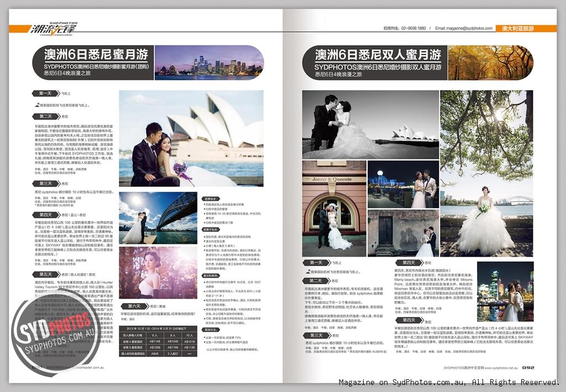
Task: Click the 团费包含 section label
Action: (x=211, y=199)
